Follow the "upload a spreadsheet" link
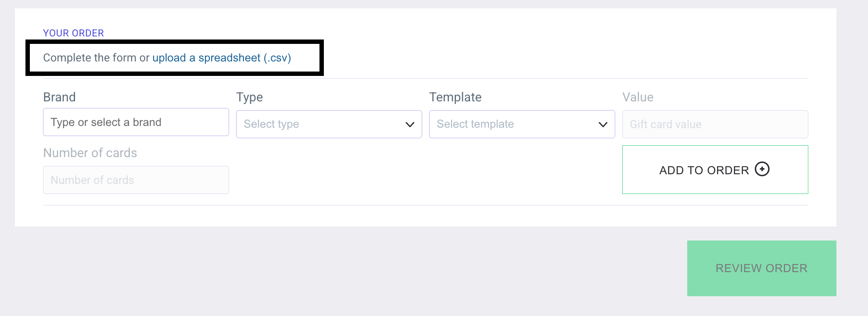The height and width of the screenshot is (316, 868). point(206,58)
